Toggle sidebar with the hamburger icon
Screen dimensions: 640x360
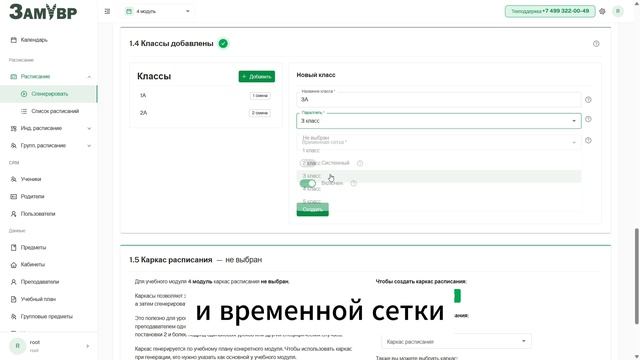pyautogui.click(x=107, y=11)
